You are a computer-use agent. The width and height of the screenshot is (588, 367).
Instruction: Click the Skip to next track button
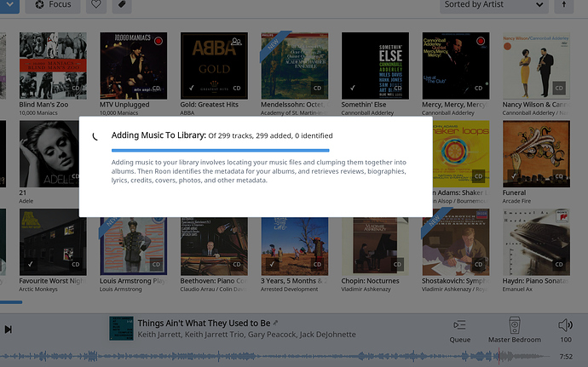click(x=8, y=330)
